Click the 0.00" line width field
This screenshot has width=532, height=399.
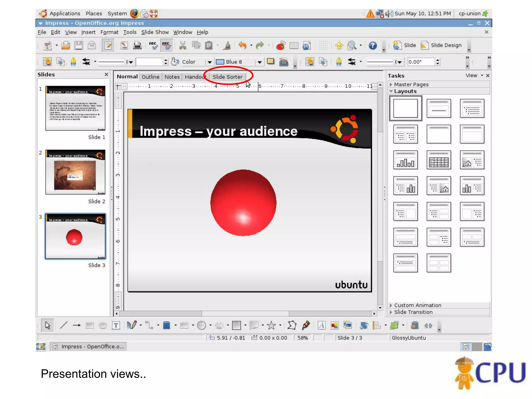[421, 62]
